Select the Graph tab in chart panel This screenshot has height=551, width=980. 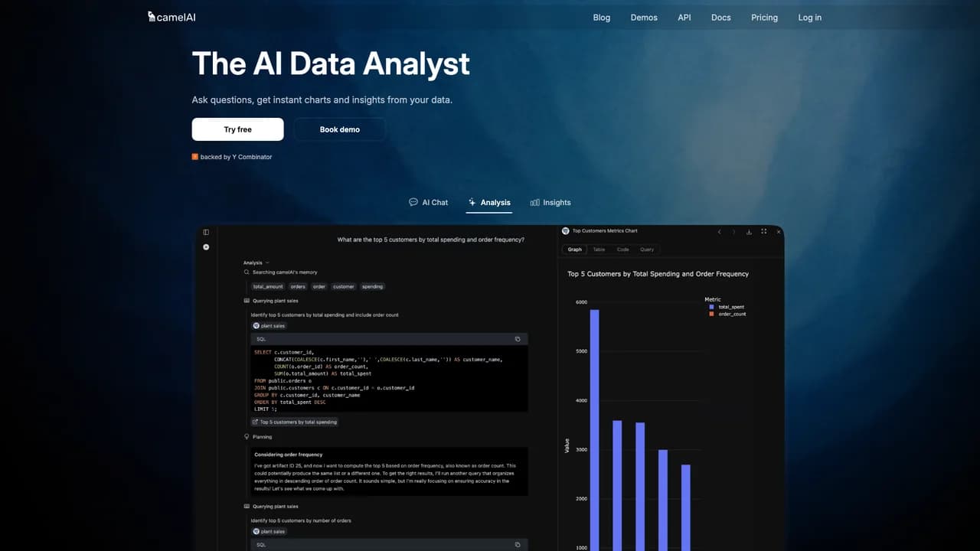[x=575, y=249]
